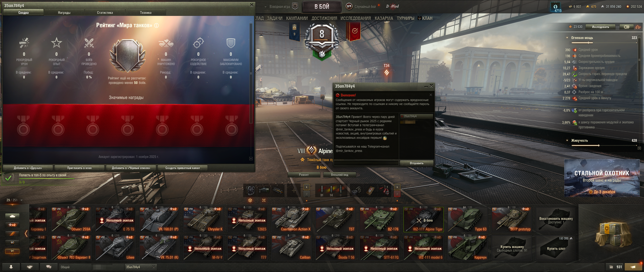Click the handshake referral program icon
Screen dimensions: 644x272
coord(30,267)
